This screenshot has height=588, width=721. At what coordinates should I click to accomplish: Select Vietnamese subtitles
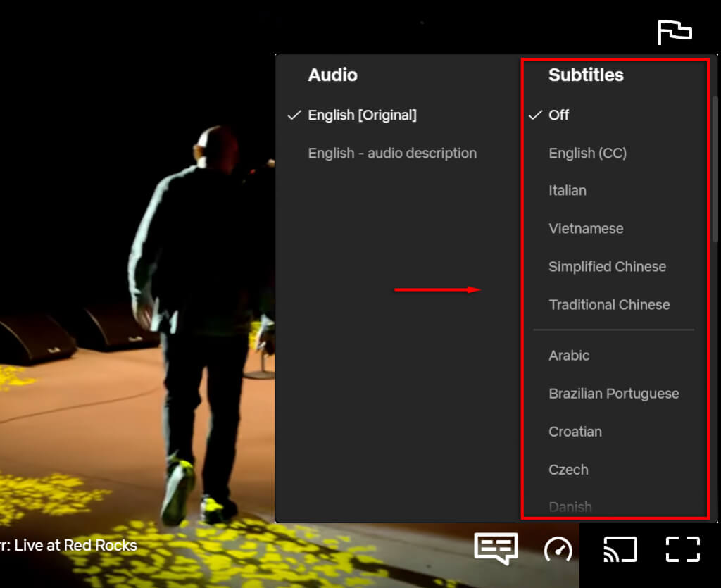tap(586, 229)
